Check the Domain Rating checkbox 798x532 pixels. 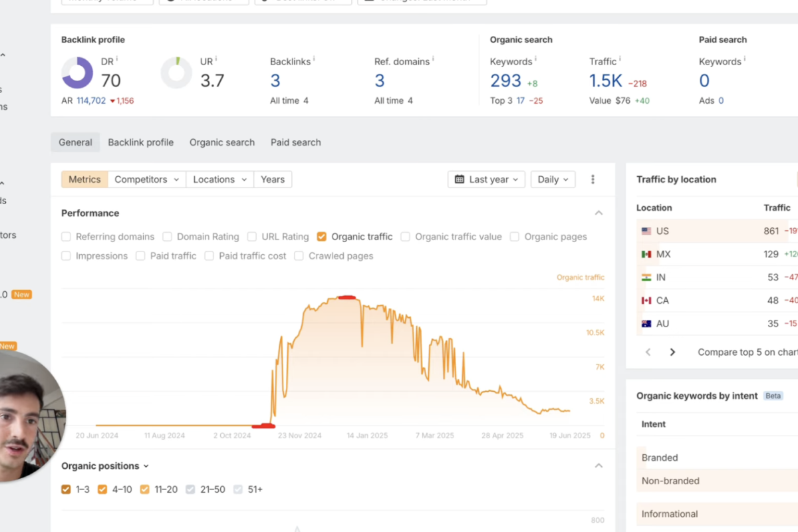pos(167,237)
